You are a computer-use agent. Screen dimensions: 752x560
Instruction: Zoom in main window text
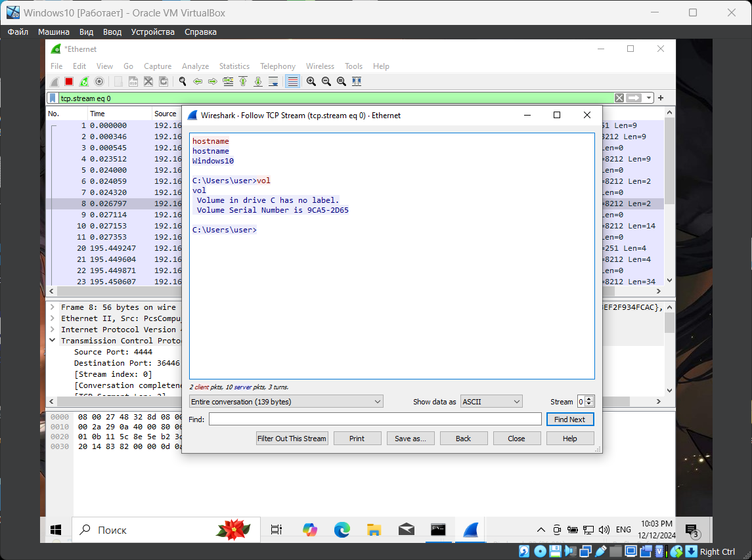pyautogui.click(x=311, y=81)
